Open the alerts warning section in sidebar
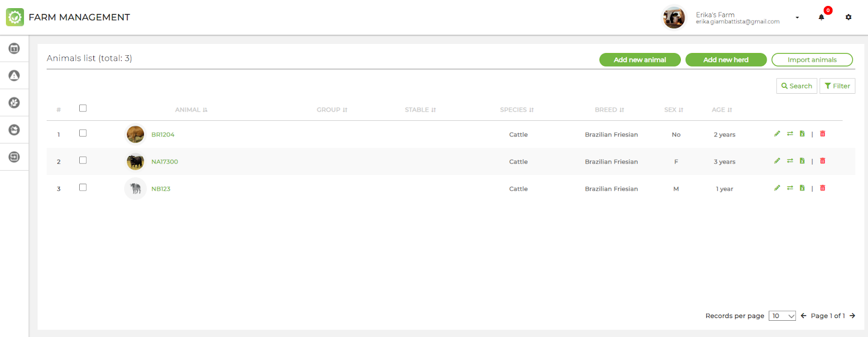The image size is (868, 337). click(x=14, y=76)
